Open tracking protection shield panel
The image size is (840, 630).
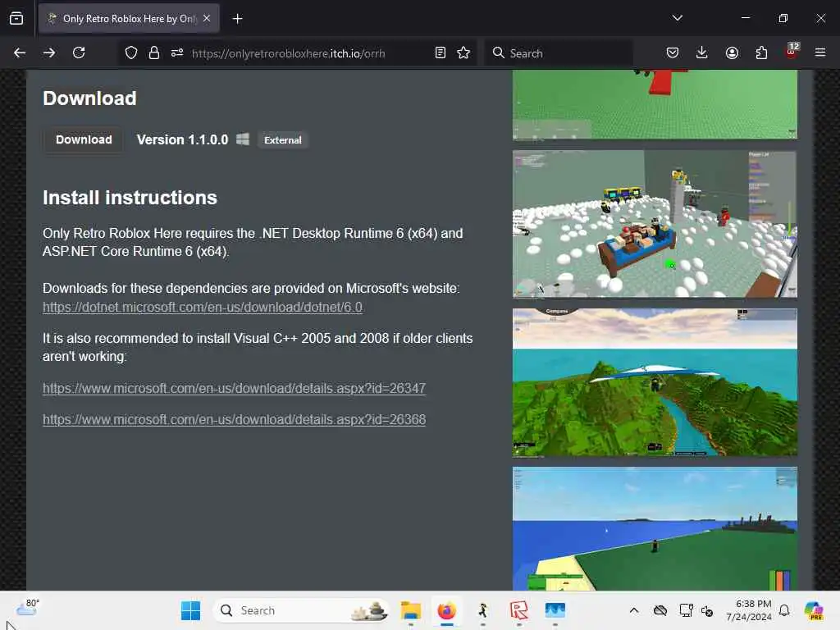click(131, 52)
